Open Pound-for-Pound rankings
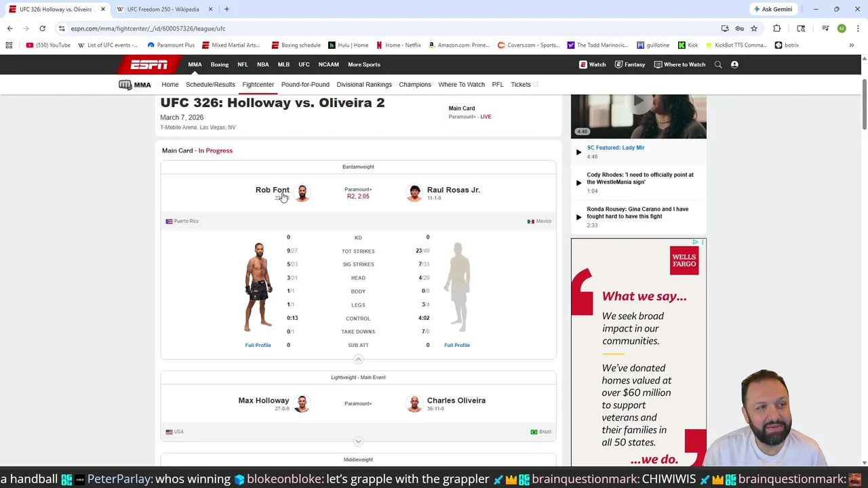This screenshot has height=488, width=868. 305,85
